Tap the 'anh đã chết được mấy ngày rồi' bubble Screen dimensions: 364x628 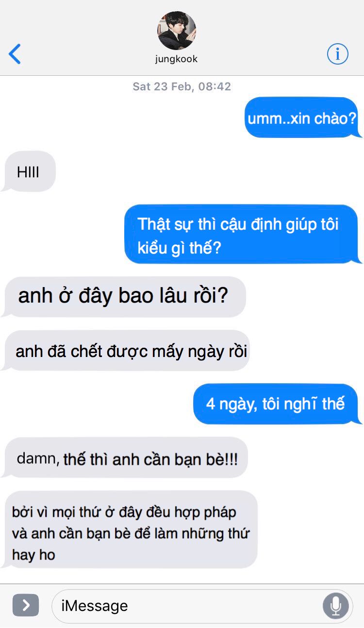click(126, 351)
